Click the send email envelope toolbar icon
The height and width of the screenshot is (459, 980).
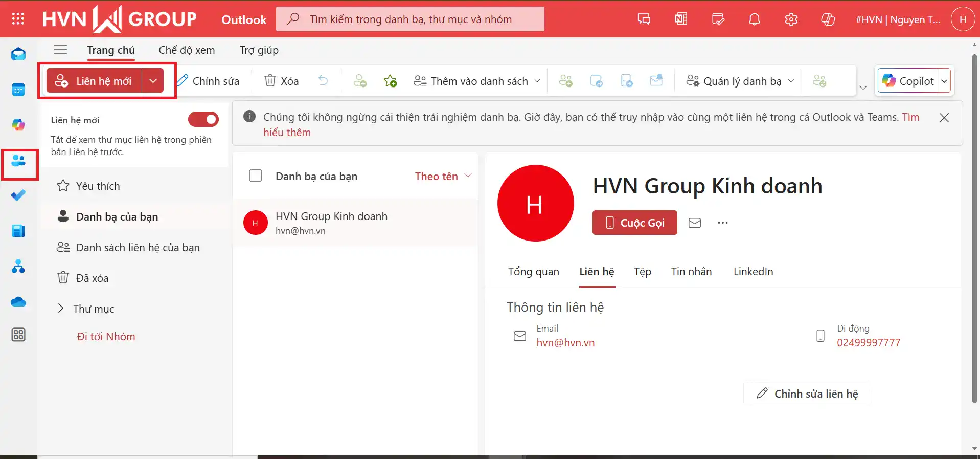coord(656,80)
